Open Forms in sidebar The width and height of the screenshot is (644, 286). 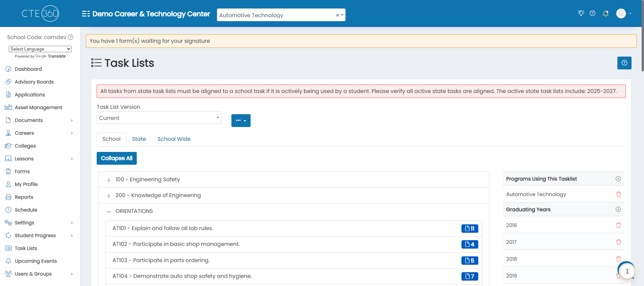(22, 171)
